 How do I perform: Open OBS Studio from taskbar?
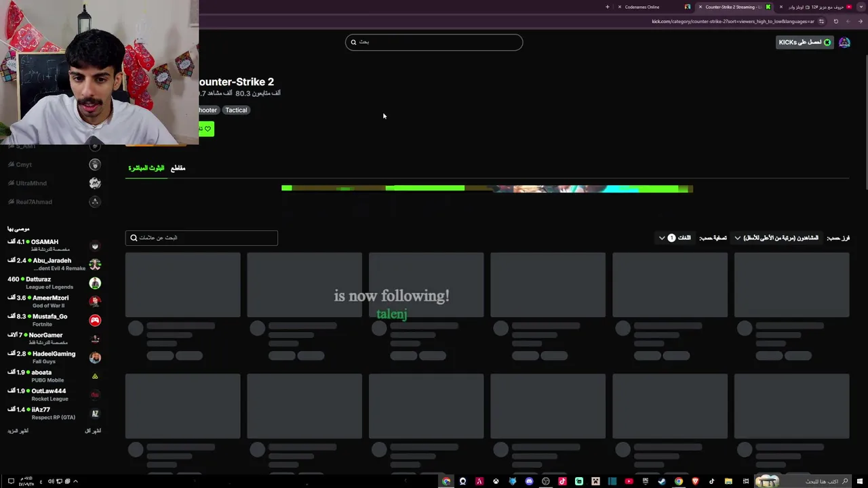coord(546,481)
